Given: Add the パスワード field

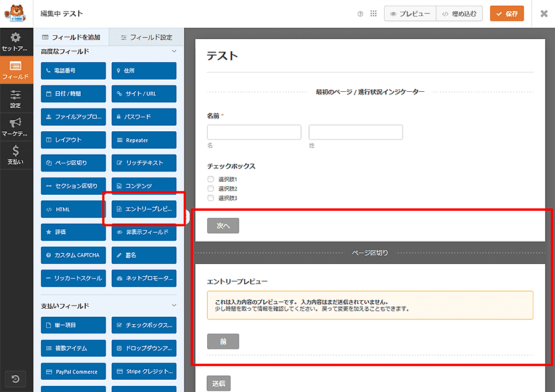Looking at the screenshot, I should [x=144, y=116].
